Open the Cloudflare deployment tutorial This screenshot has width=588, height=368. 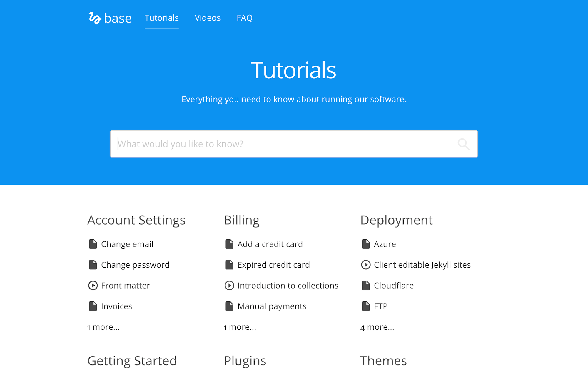tap(394, 286)
